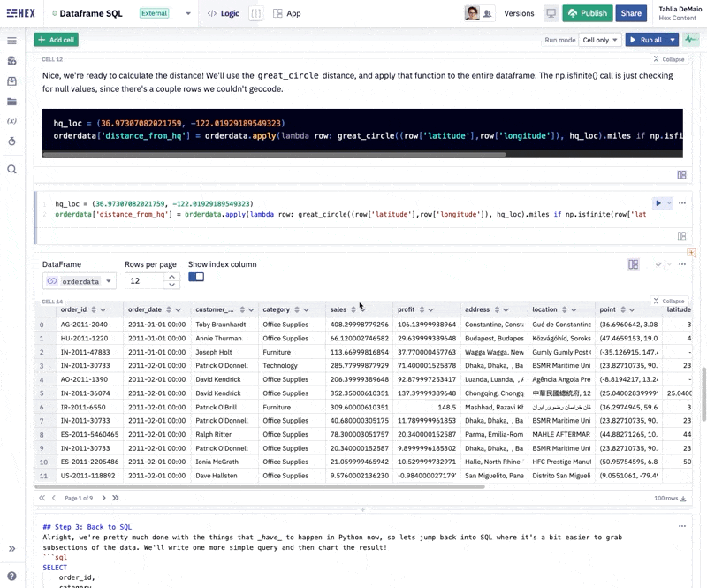The height and width of the screenshot is (588, 707).
Task: Click the code block horizontal scrollbar
Action: (x=274, y=155)
